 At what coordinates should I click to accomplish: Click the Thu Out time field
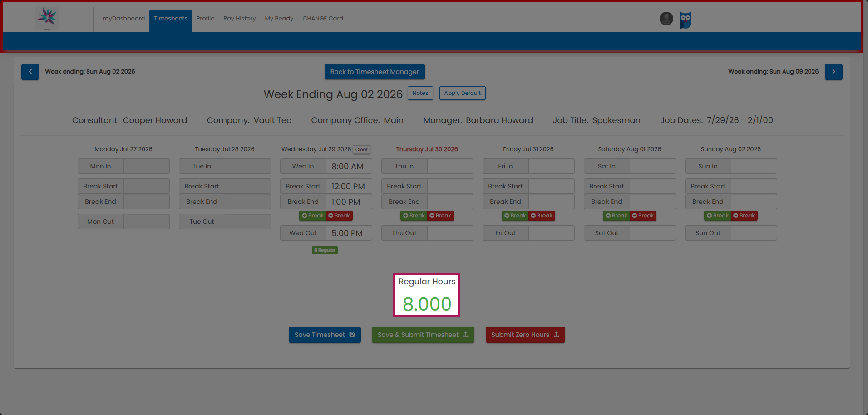[450, 233]
